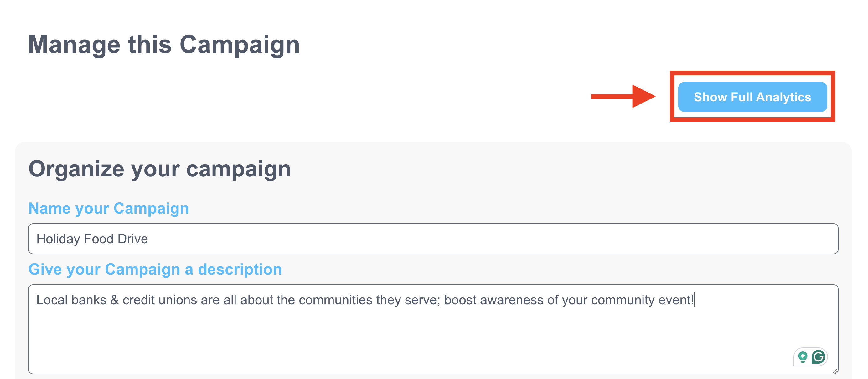Viewport: 868px width, 379px height.
Task: Click the description textarea resize handle
Action: coord(835,371)
